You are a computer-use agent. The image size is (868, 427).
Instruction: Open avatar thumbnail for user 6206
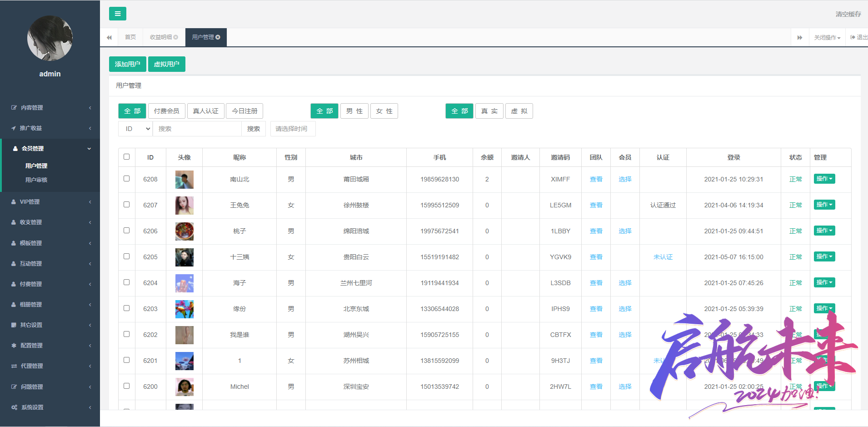[185, 231]
